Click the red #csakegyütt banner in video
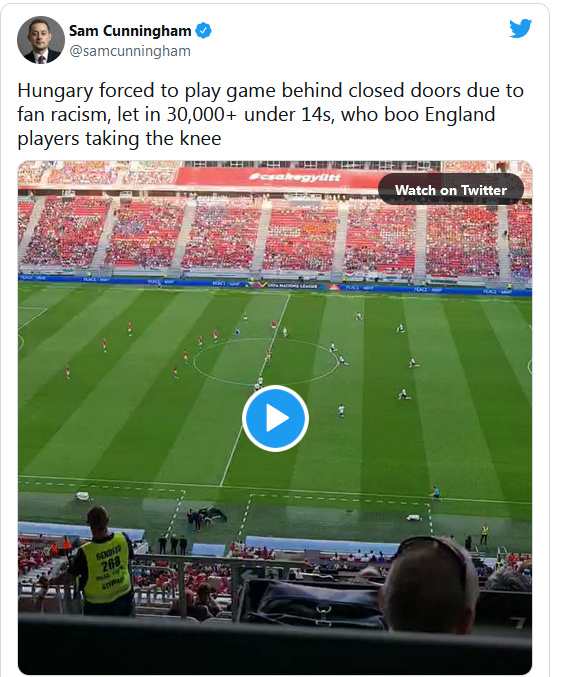574x677 pixels. coord(294,177)
